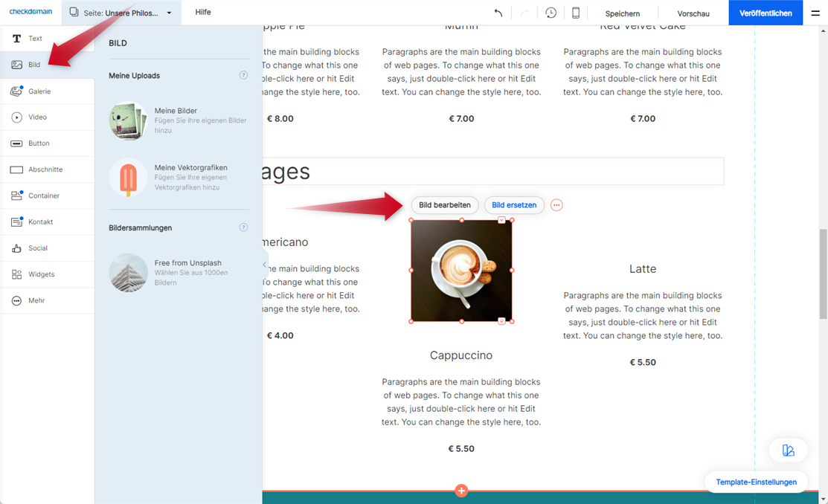Open the hamburger menu icon
The width and height of the screenshot is (828, 504).
[815, 13]
